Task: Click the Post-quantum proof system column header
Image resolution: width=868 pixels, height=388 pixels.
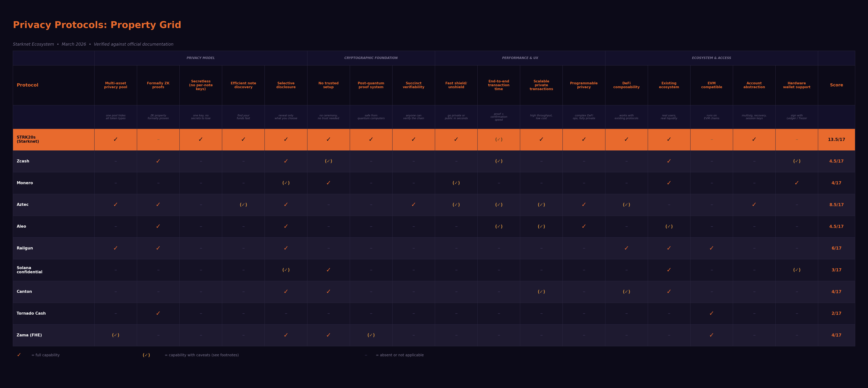Action: click(x=371, y=85)
